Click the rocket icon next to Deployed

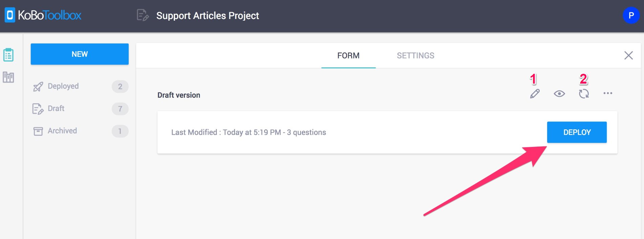click(38, 87)
